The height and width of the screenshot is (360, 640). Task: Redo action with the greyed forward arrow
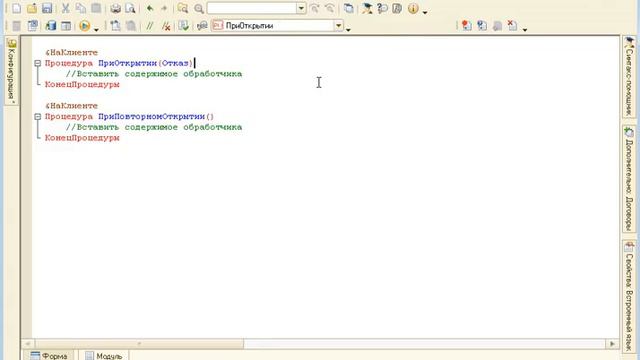coord(164,8)
